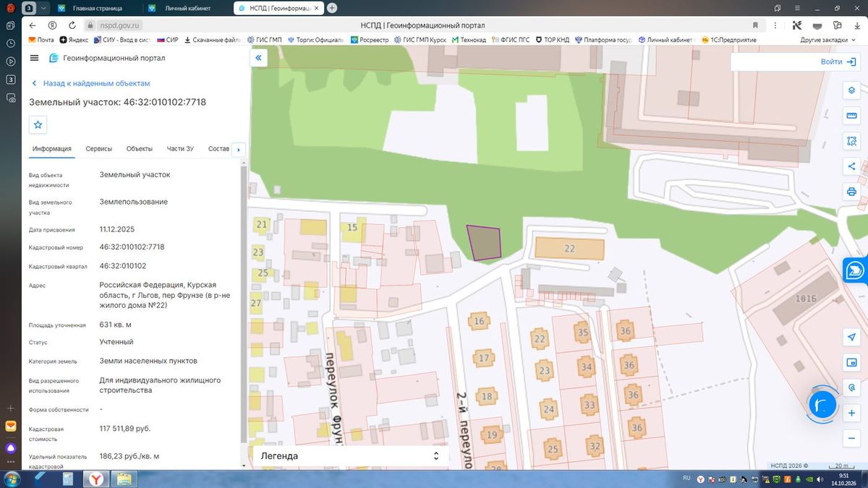The image size is (868, 488).
Task: Switch to the Объекты tab
Action: pyautogui.click(x=140, y=149)
